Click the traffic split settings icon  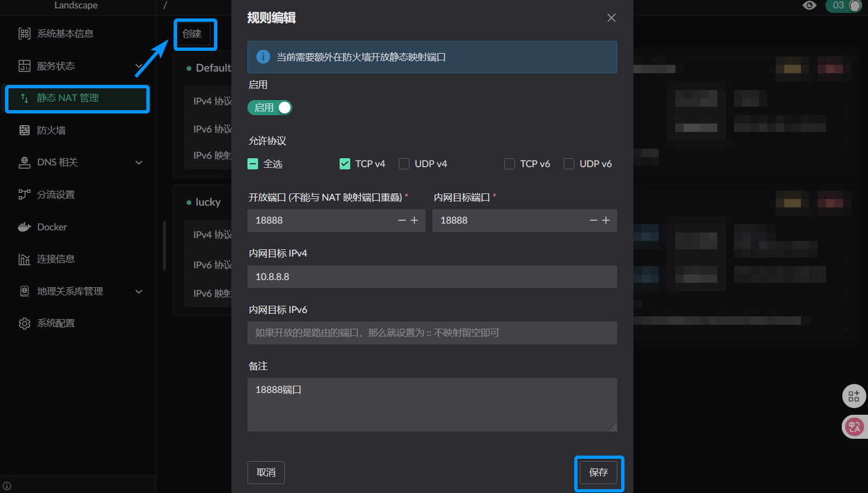click(x=25, y=195)
